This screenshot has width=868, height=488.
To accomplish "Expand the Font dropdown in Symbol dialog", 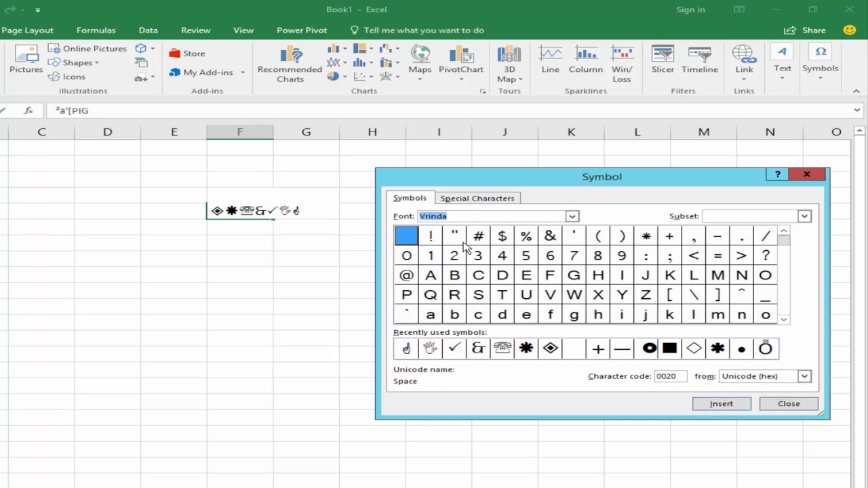I will (572, 216).
